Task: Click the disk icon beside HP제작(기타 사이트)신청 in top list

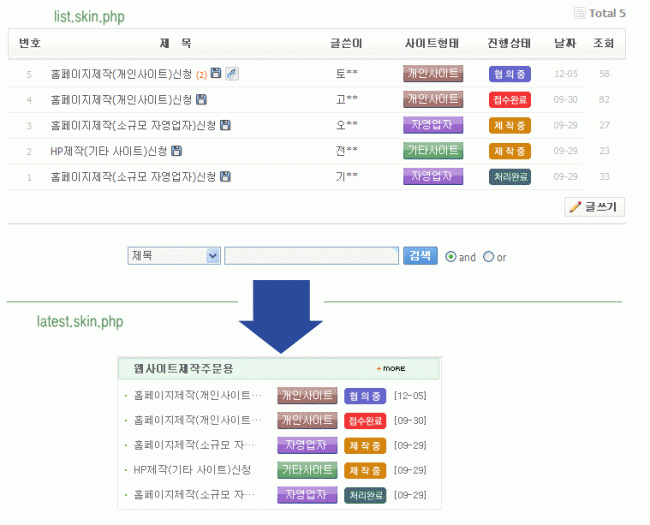Action: pos(177,151)
